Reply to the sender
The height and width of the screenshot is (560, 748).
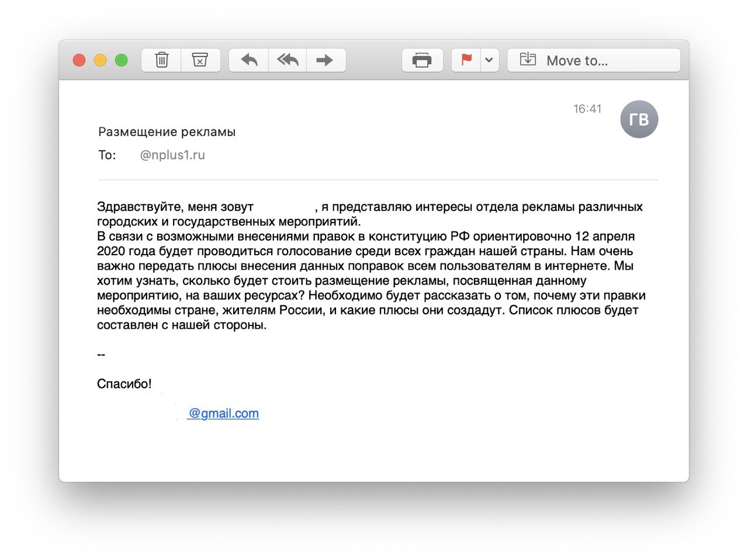click(249, 60)
